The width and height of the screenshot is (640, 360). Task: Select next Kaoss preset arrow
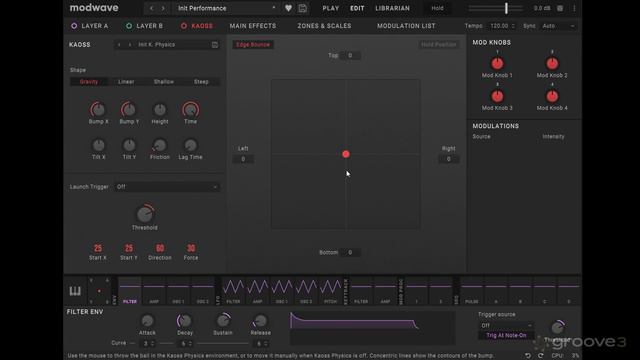(130, 44)
